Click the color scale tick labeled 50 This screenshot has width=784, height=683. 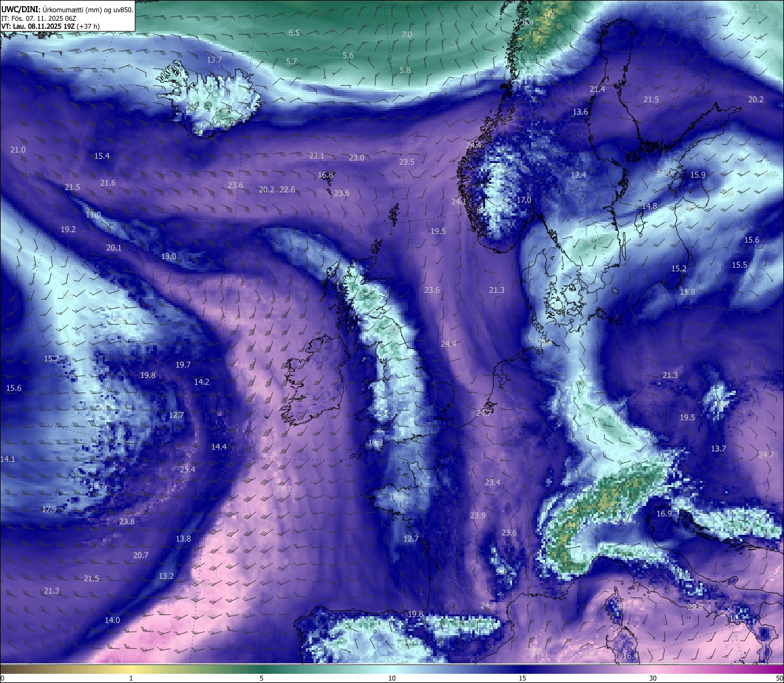[779, 678]
